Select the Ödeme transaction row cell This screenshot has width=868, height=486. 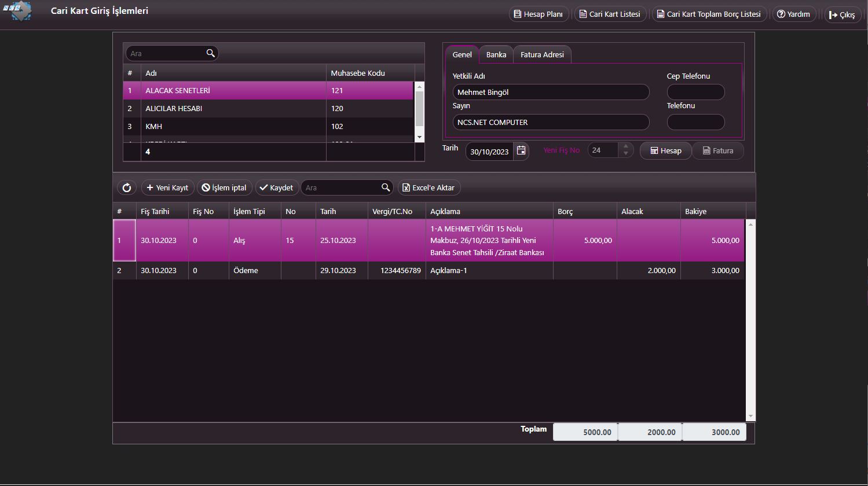(x=255, y=270)
